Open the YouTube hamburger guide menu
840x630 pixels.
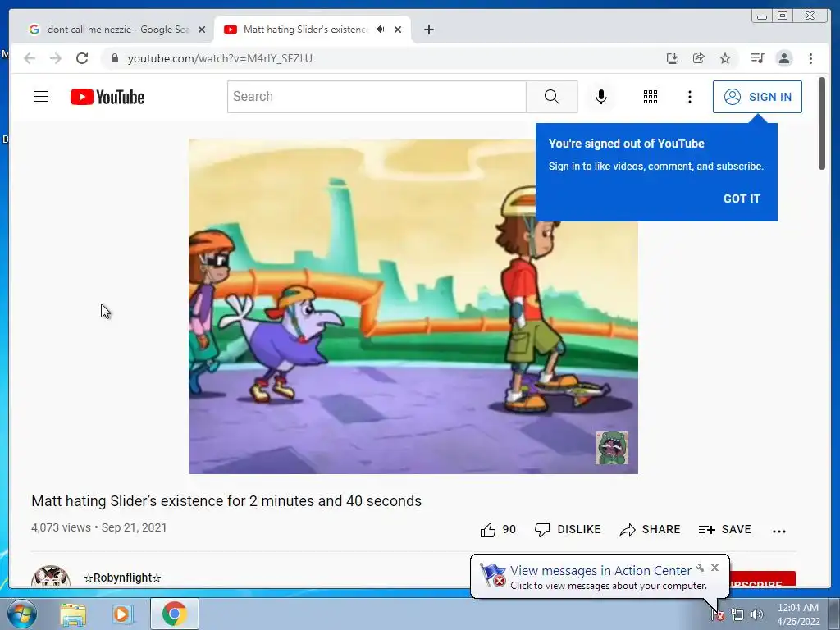[41, 97]
